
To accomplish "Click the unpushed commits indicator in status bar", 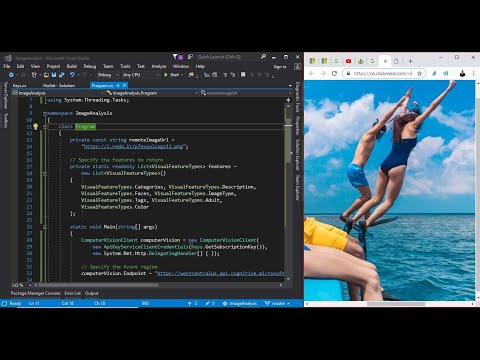I will 193,303.
